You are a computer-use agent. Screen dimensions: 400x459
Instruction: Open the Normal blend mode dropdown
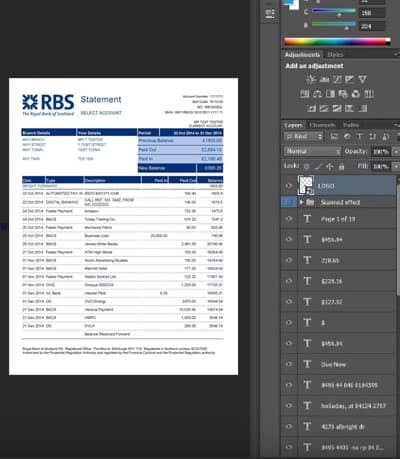click(313, 151)
